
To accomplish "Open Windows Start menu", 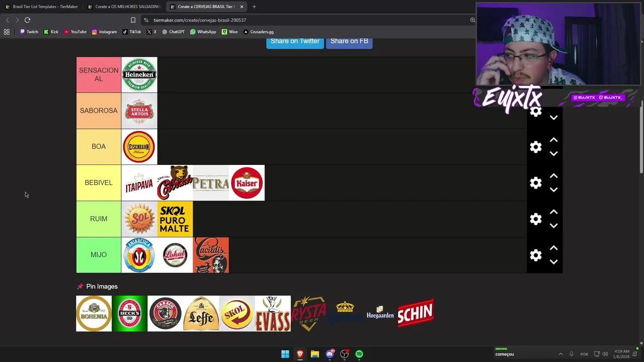I will (x=285, y=354).
